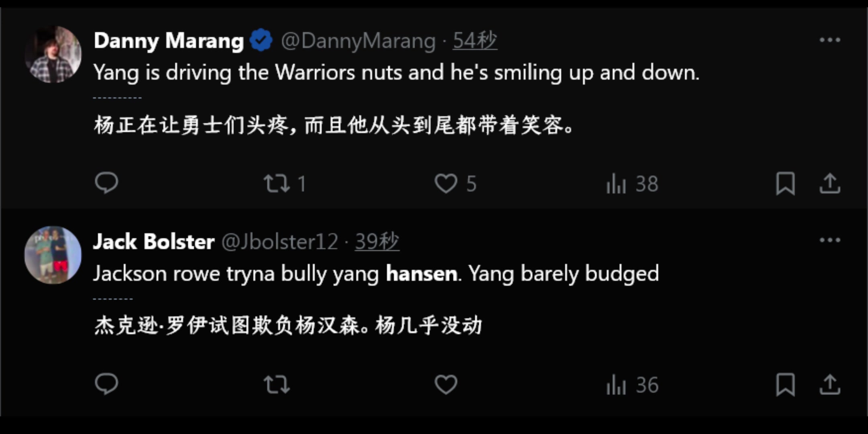Open the more options menu on Danny Marang's tweet

(x=830, y=39)
